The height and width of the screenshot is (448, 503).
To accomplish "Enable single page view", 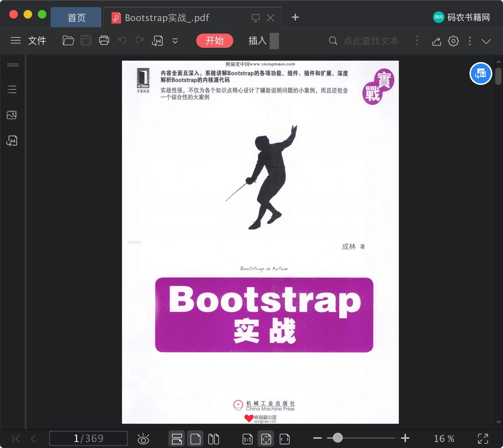I will click(195, 439).
